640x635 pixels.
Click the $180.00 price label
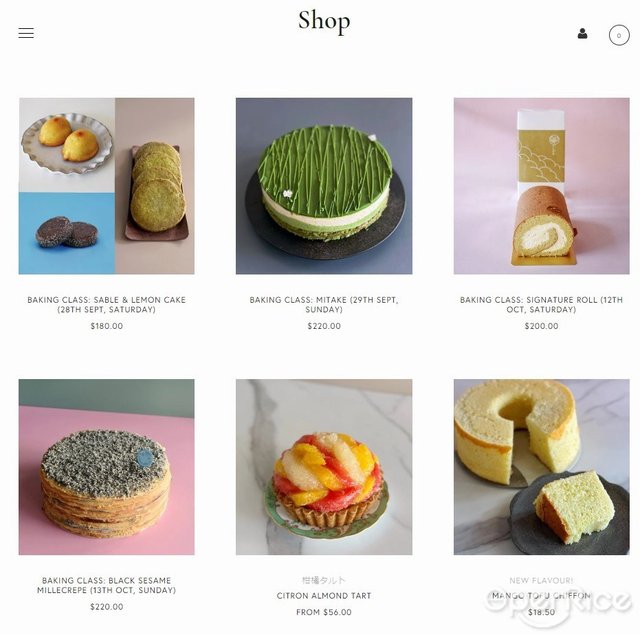point(107,326)
